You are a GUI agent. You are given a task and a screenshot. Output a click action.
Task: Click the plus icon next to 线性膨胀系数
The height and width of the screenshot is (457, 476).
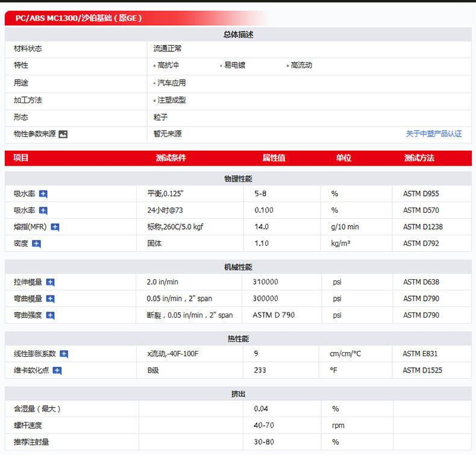pyautogui.click(x=64, y=354)
